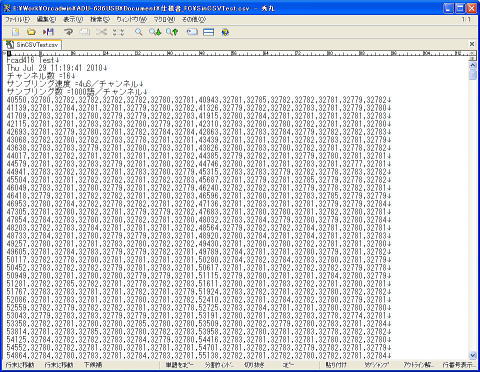Click the toolbar icon left of the split window icon
This screenshot has height=372, width=480.
(192, 32)
